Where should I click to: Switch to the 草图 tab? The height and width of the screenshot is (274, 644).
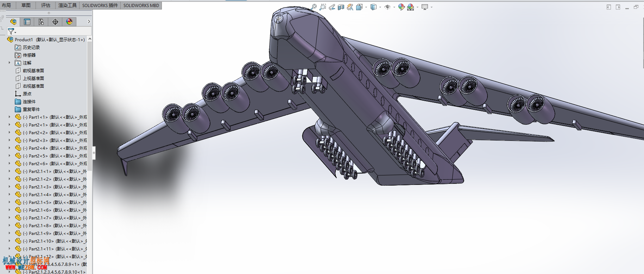coord(26,5)
